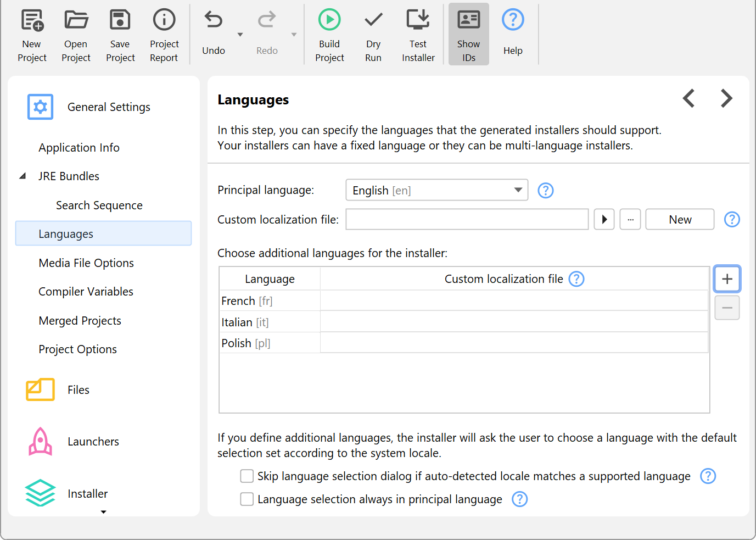Click the New localization file button
The width and height of the screenshot is (756, 540).
point(680,220)
